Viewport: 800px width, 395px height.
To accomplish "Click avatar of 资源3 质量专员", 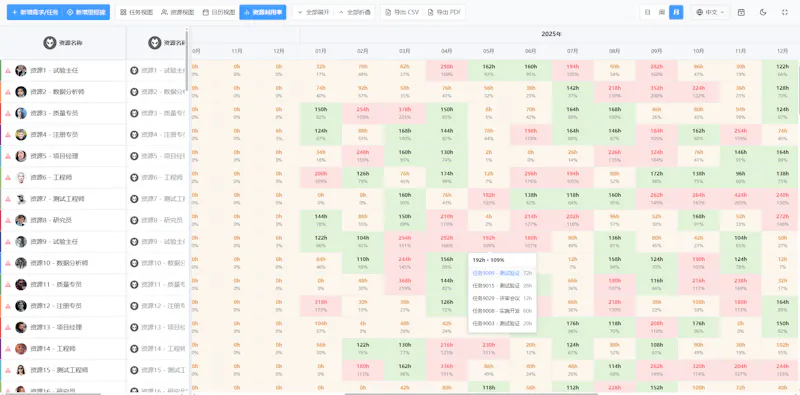I will [21, 113].
